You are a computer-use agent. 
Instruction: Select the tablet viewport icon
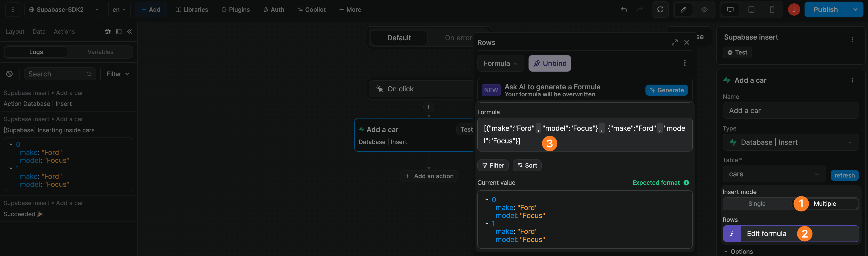[x=751, y=9]
